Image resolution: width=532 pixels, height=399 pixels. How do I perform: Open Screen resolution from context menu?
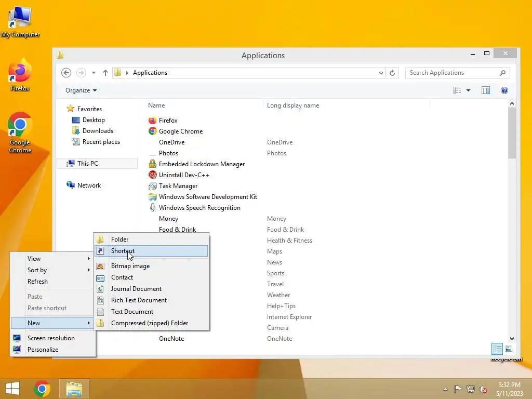tap(52, 338)
